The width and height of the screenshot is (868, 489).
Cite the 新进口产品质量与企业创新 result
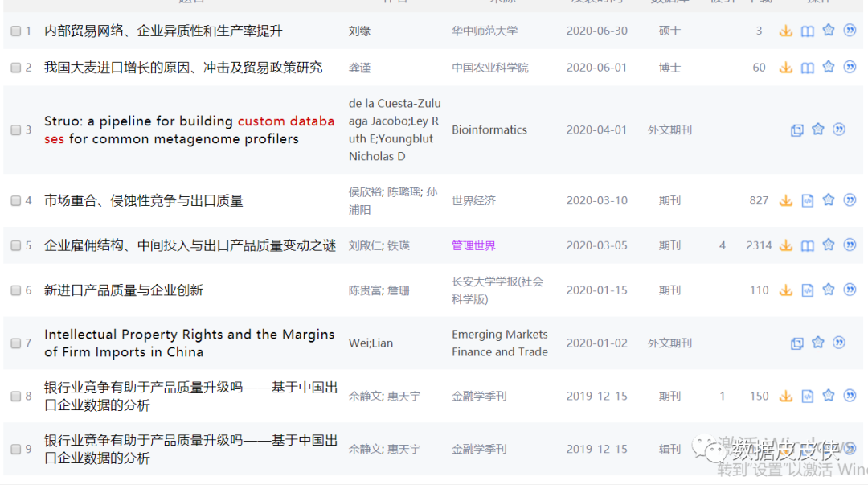pos(850,290)
